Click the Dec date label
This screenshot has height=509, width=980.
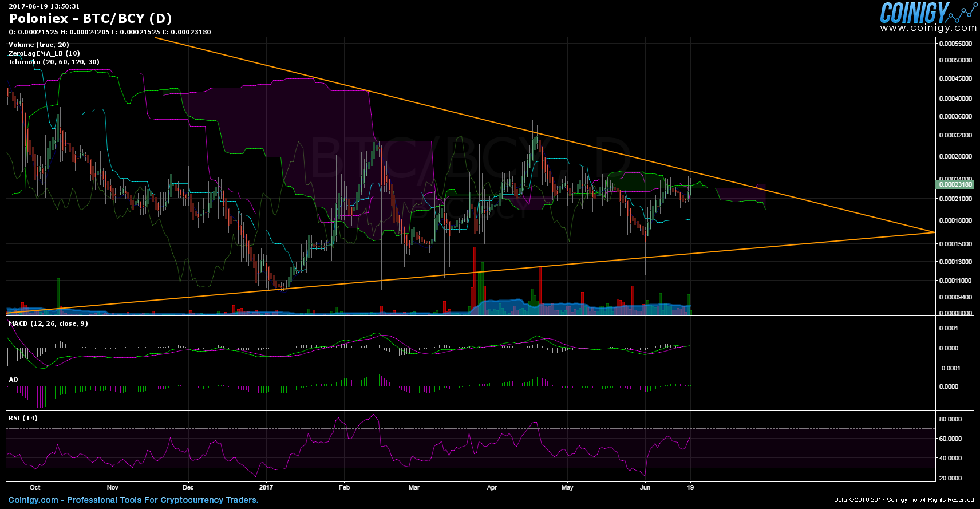pos(188,487)
